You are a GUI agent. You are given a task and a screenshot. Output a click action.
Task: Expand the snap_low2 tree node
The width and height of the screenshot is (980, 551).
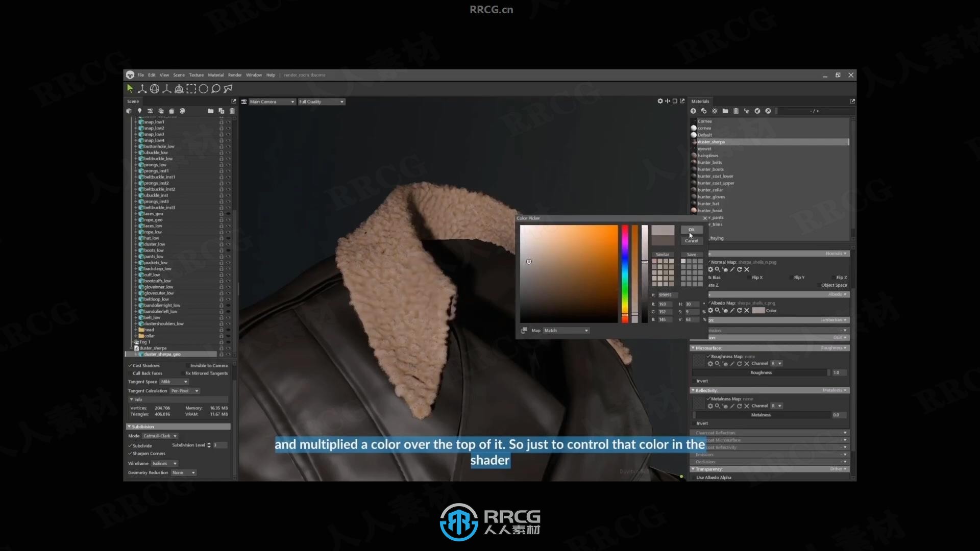(136, 128)
